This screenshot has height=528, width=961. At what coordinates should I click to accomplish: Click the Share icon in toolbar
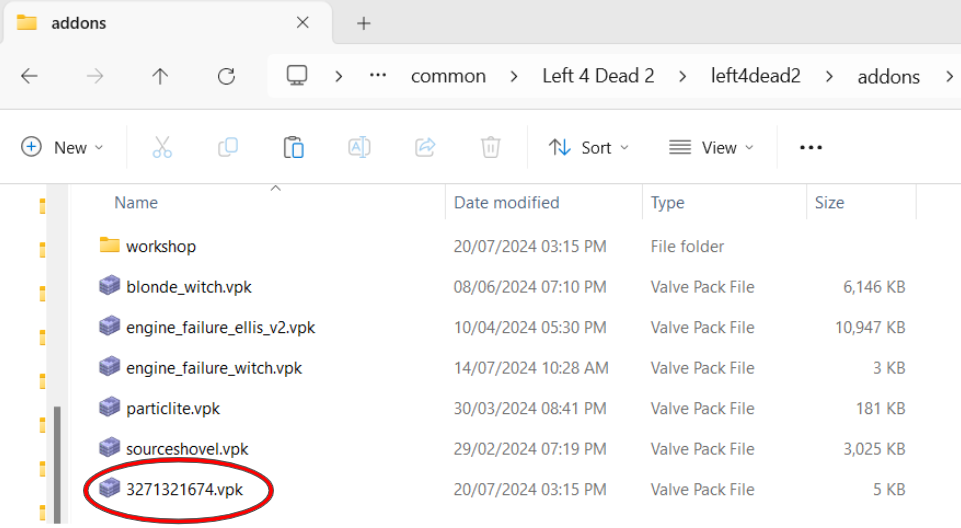pos(425,148)
